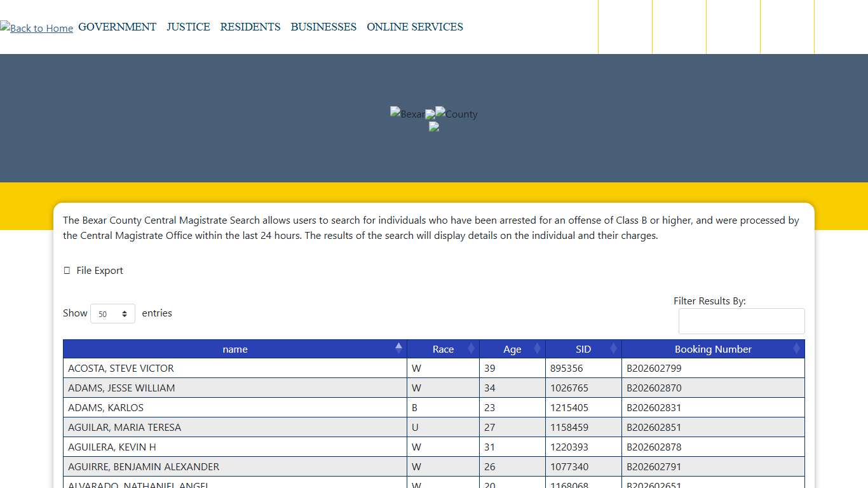The image size is (868, 488).
Task: Open the BUSINESSES menu
Action: [x=323, y=27]
